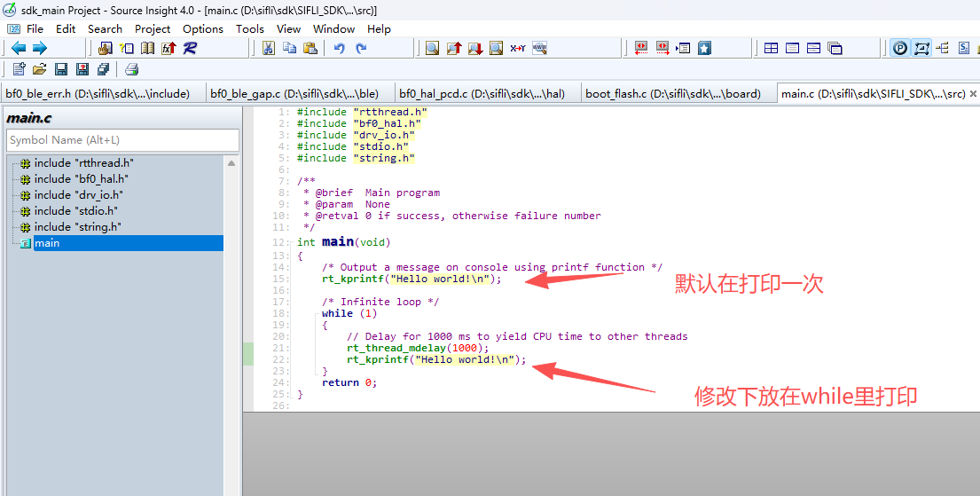This screenshot has height=496, width=980.
Task: Open a file with the folder icon
Action: coord(40,69)
